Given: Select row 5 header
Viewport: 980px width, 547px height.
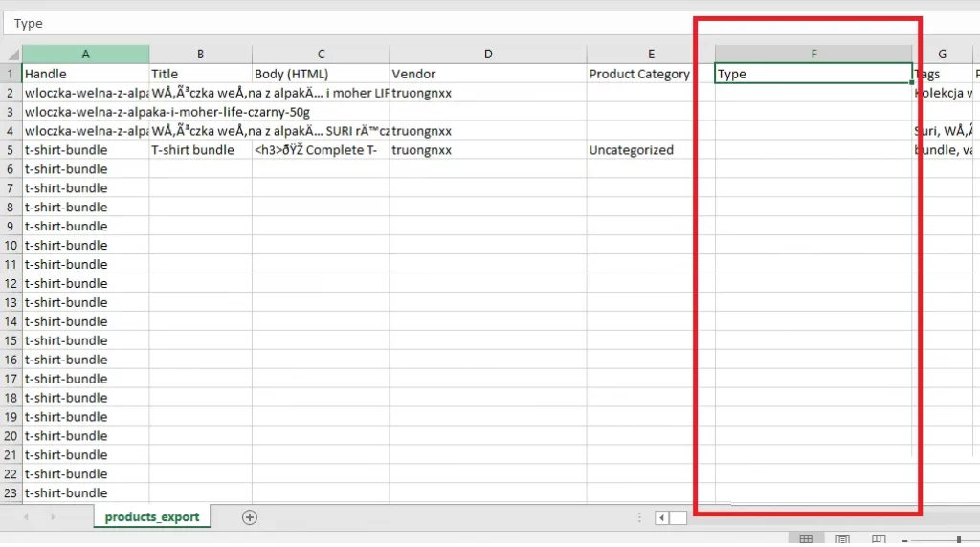Looking at the screenshot, I should tap(11, 150).
